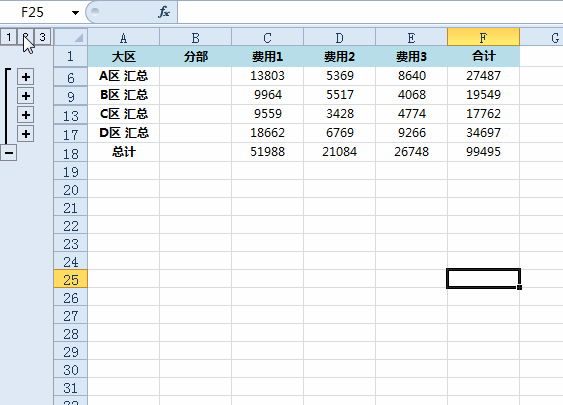Screen dimensions: 563x405
Task: Select column G header
Action: 541,37
